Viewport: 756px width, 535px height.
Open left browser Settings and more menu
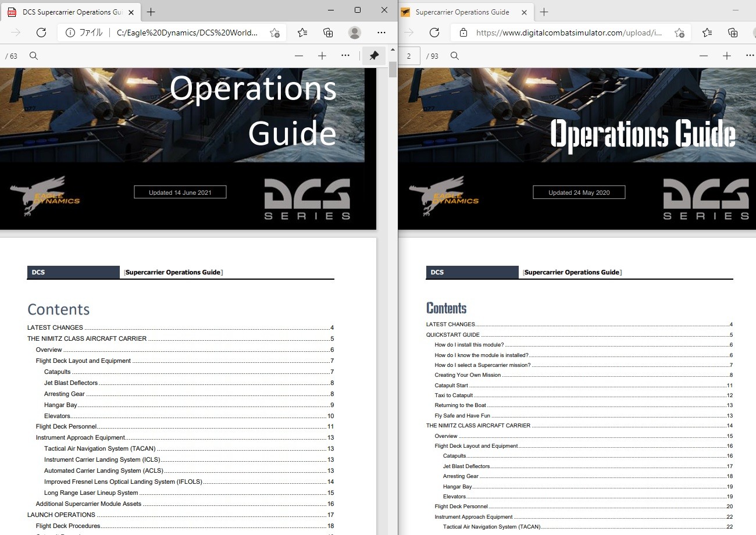[381, 33]
